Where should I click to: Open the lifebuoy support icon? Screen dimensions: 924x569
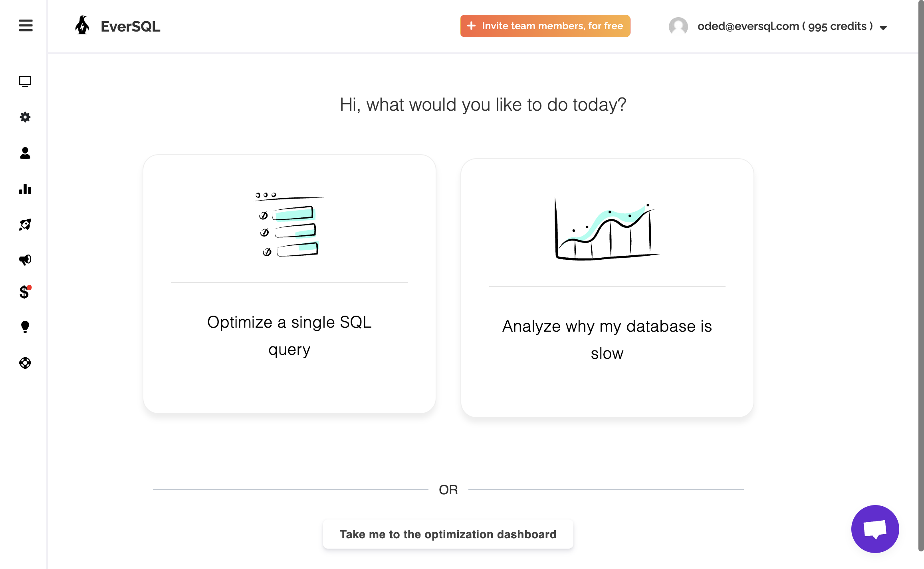[x=25, y=363]
